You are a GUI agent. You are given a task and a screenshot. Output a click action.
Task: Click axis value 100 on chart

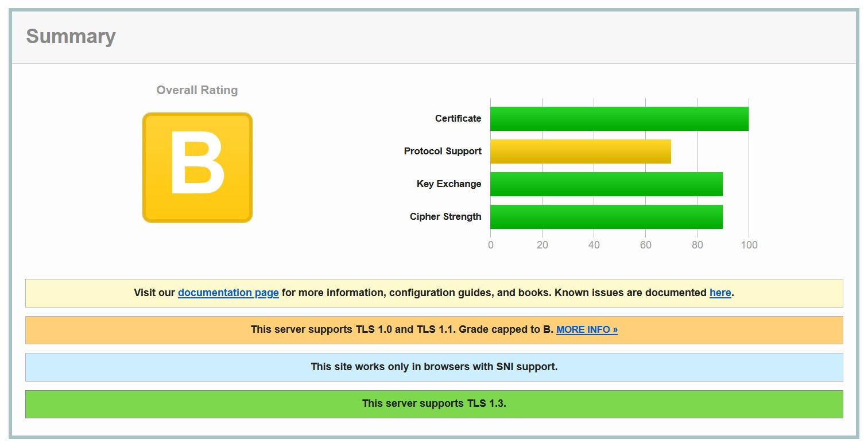pos(749,245)
